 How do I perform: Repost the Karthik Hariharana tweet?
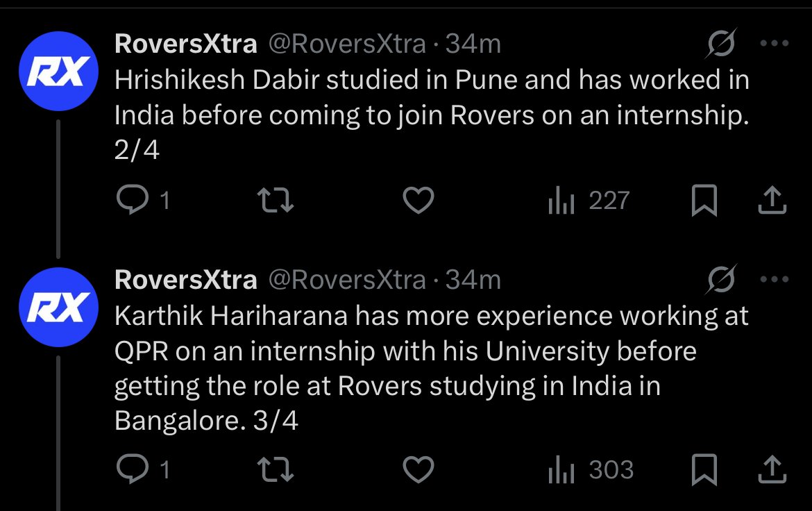pyautogui.click(x=276, y=471)
